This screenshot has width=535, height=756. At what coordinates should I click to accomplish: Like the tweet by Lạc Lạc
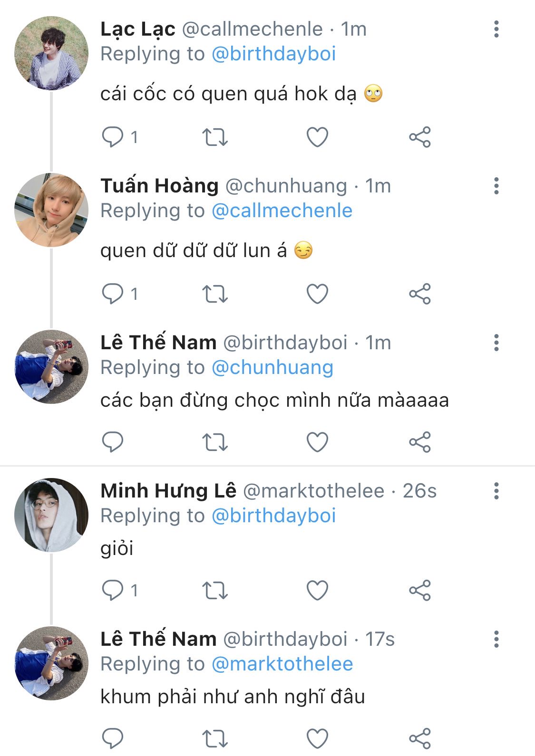[317, 137]
